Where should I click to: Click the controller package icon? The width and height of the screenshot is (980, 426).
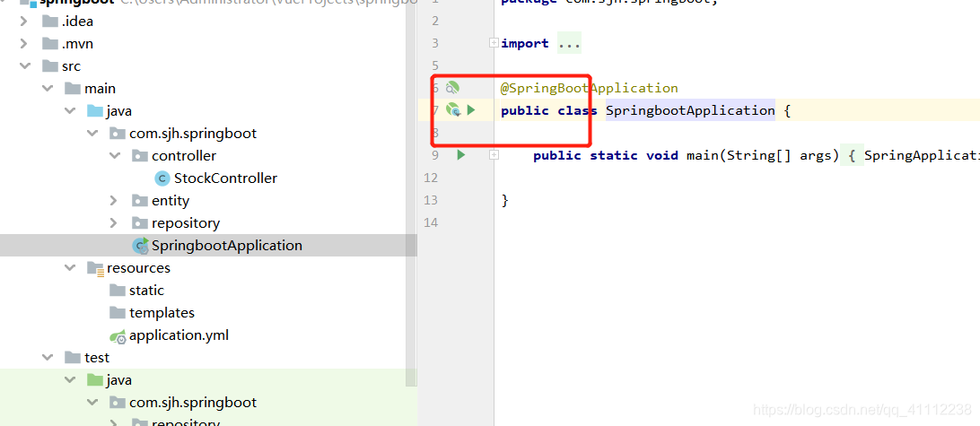tap(140, 155)
